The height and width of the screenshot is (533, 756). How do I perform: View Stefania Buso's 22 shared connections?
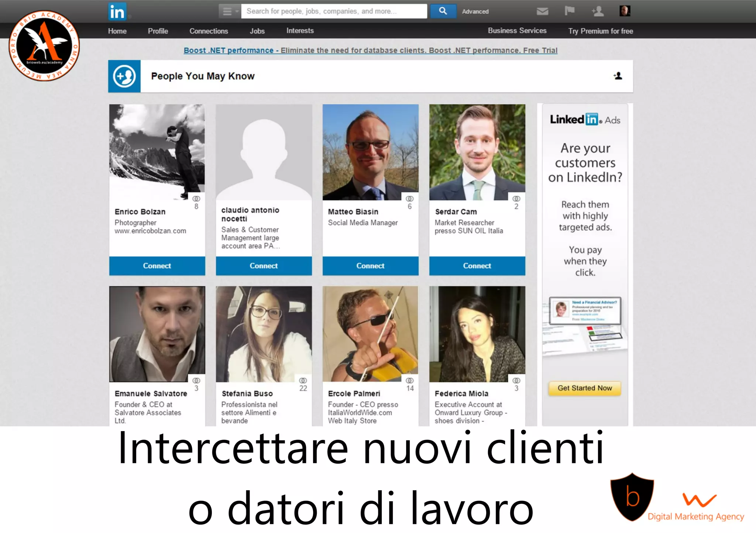[303, 384]
